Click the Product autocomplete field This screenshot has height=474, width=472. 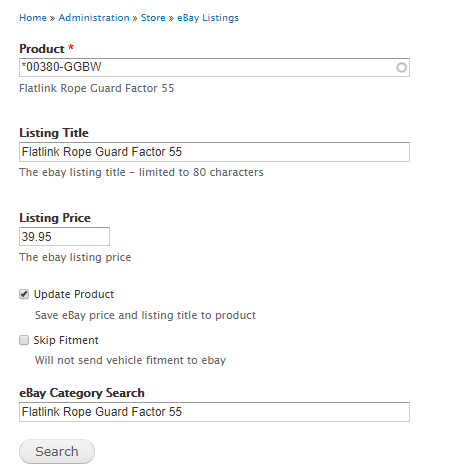[214, 68]
